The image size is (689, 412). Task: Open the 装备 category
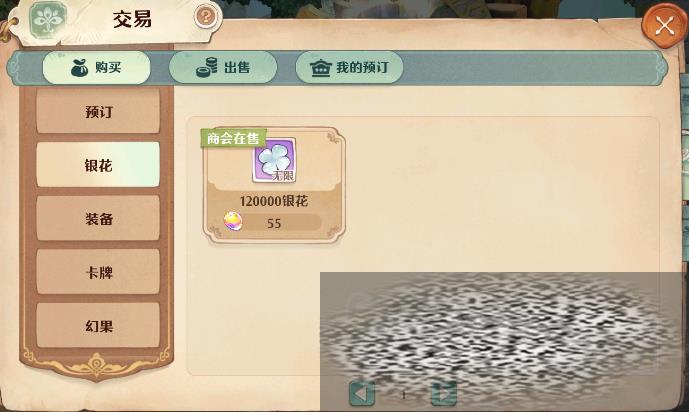click(98, 218)
